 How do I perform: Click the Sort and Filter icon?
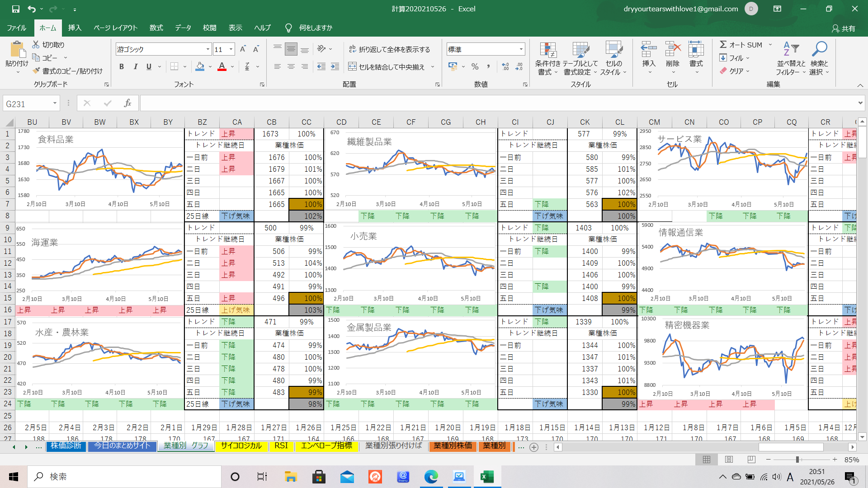pyautogui.click(x=791, y=50)
